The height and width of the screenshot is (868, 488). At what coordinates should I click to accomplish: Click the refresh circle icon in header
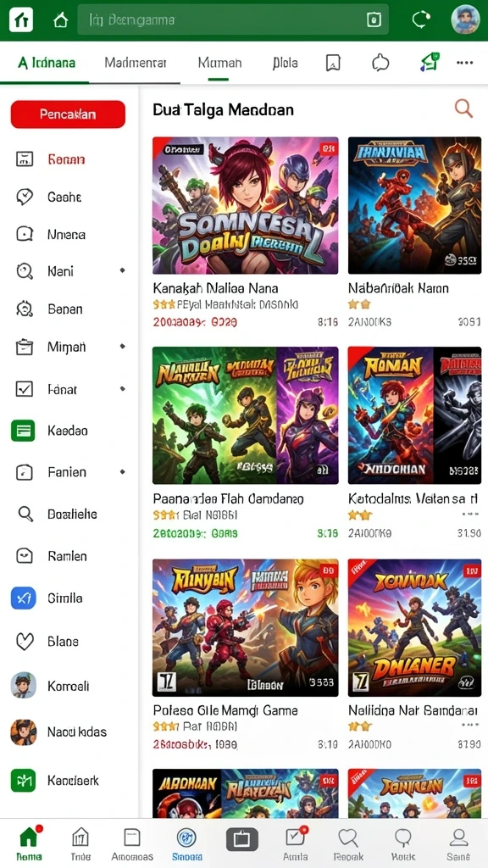[421, 20]
